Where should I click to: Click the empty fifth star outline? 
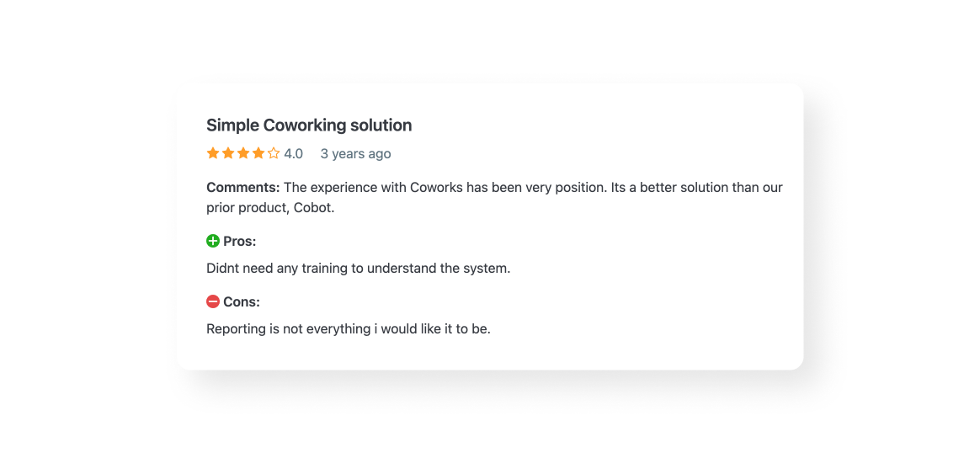point(274,153)
